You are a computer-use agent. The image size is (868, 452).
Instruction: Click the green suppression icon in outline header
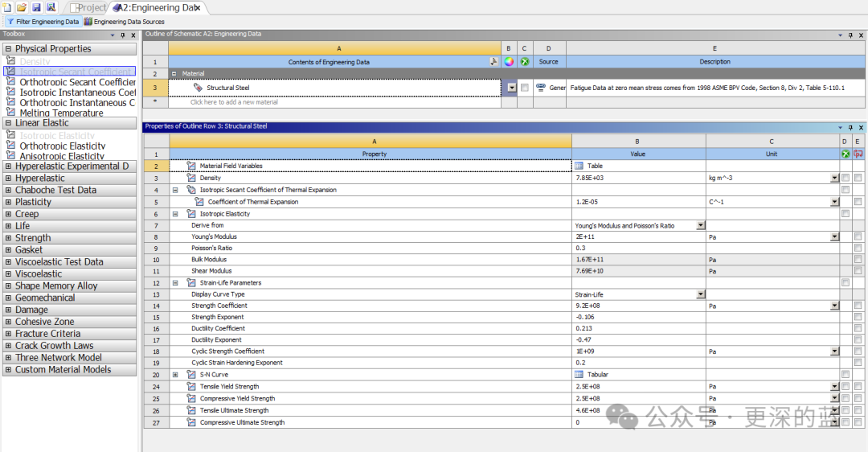(x=524, y=62)
